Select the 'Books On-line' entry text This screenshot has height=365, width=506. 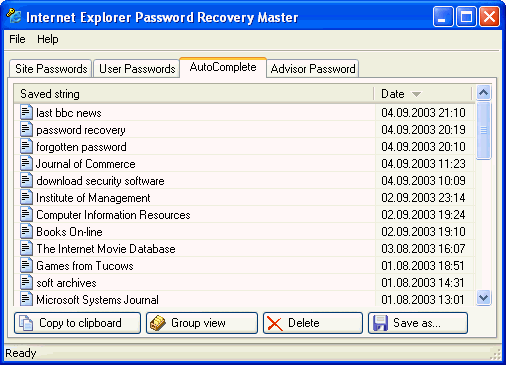[69, 232]
